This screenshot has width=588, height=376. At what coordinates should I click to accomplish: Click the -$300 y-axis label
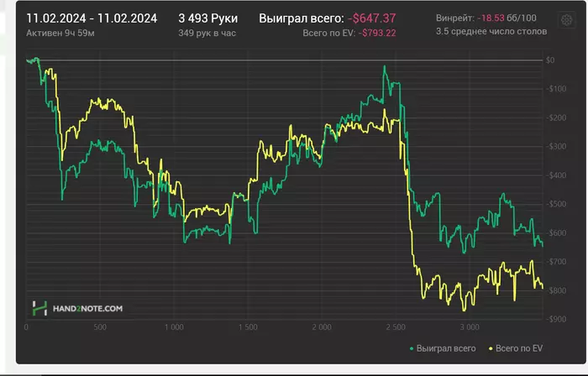click(556, 146)
